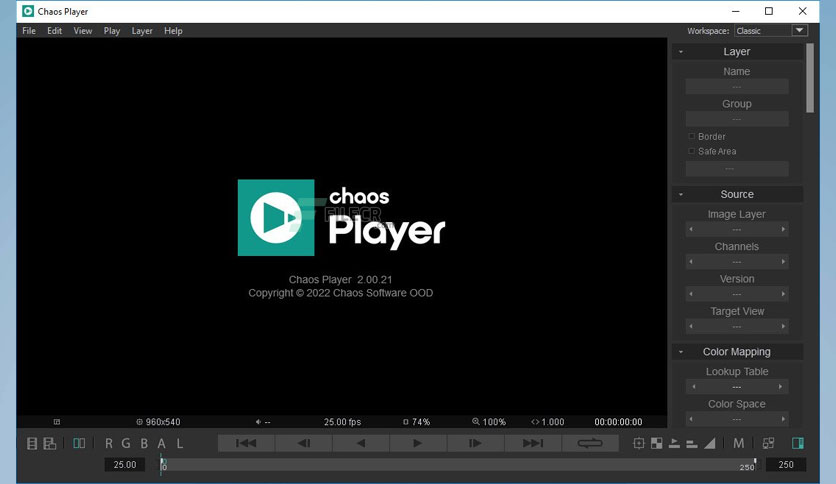Click the 100% zoom magnifier indicator
Viewport: 836px width, 484px height.
point(489,422)
